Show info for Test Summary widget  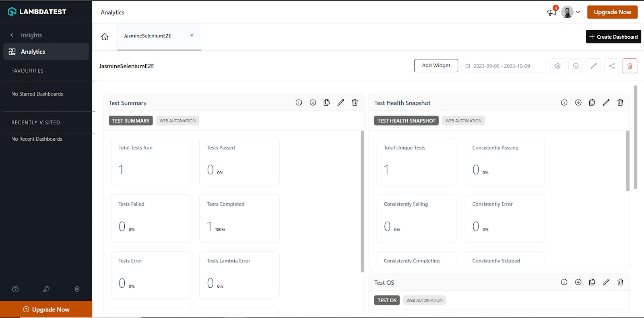299,102
